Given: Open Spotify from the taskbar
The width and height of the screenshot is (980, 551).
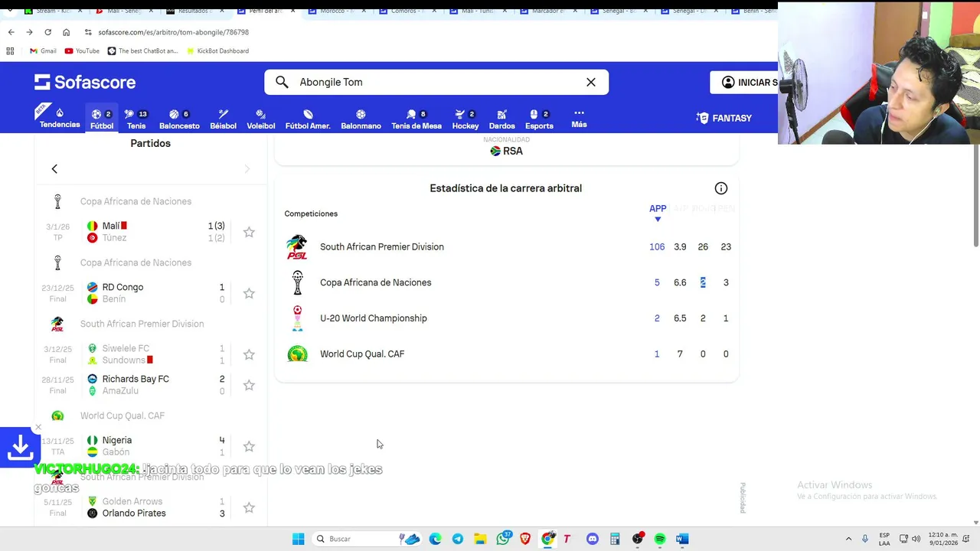Looking at the screenshot, I should click(660, 539).
